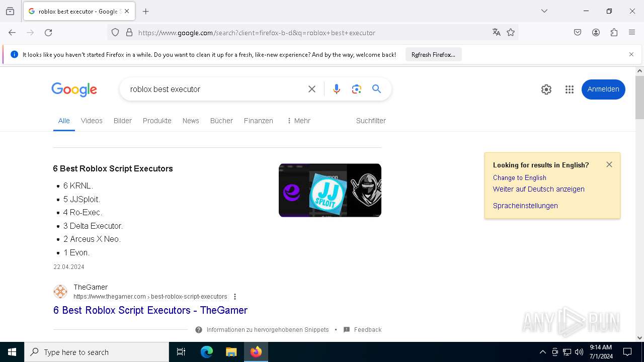644x362 pixels.
Task: Focus the Google search box
Action: pos(214,89)
